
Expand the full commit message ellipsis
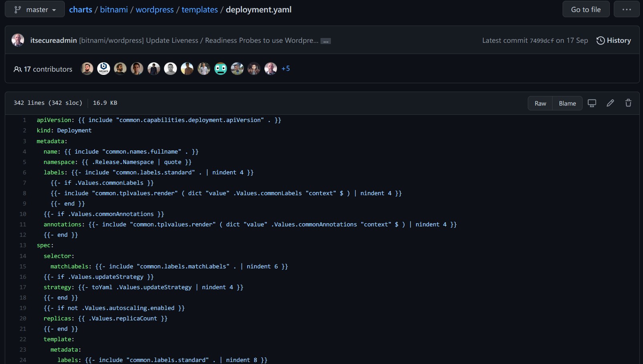[326, 41]
